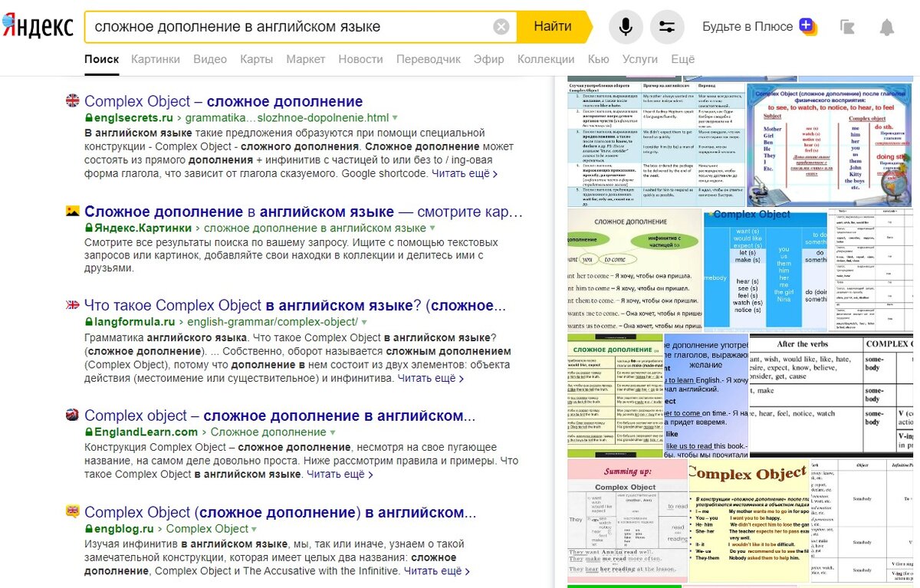Open the Сложное дополнение Яндекс.Картинки result title
Viewport: 920px width, 588px height.
[304, 212]
